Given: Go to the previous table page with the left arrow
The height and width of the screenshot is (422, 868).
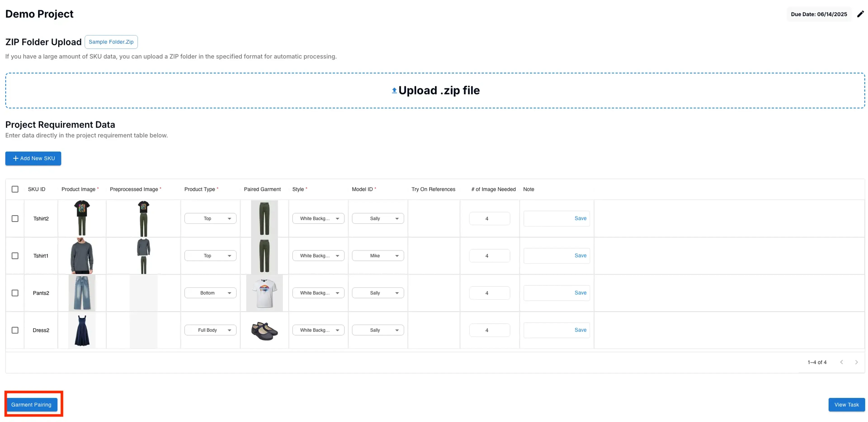Looking at the screenshot, I should (841, 362).
